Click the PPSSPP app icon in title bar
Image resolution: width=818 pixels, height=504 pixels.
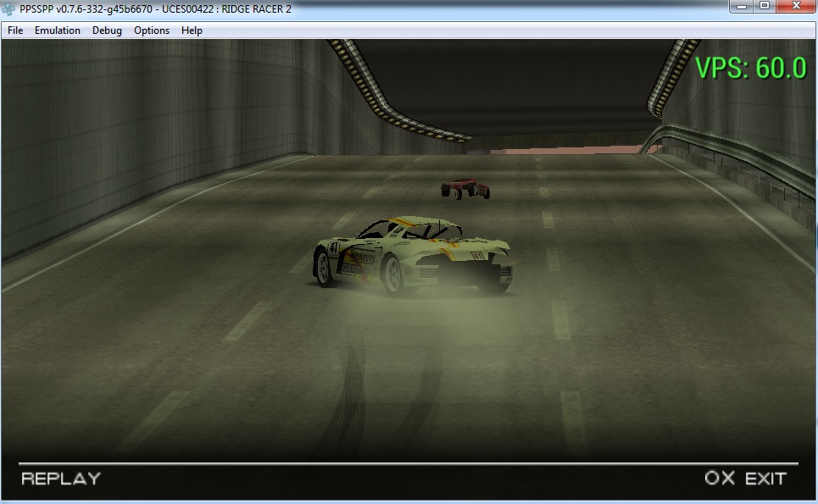tap(10, 8)
